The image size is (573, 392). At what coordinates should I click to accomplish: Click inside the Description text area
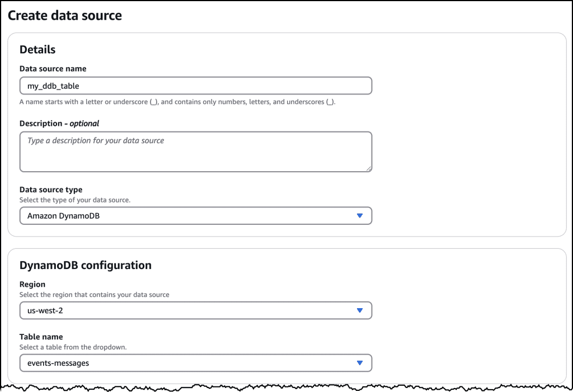196,151
